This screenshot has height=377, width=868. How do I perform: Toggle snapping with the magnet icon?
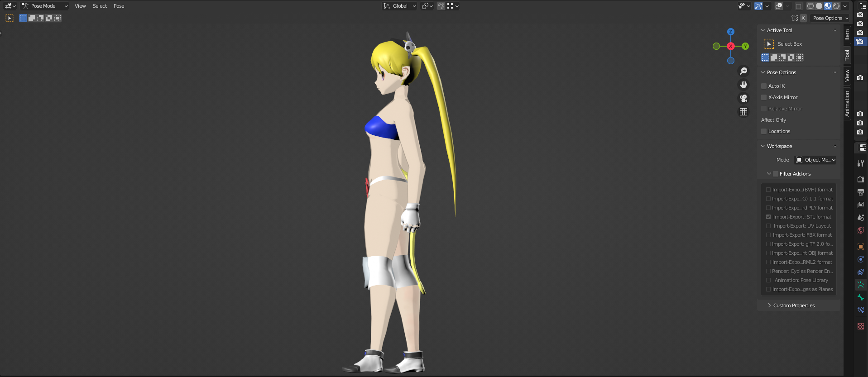(x=441, y=6)
